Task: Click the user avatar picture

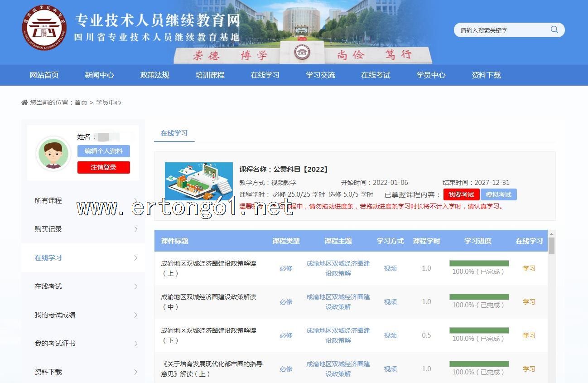Action: click(x=53, y=153)
